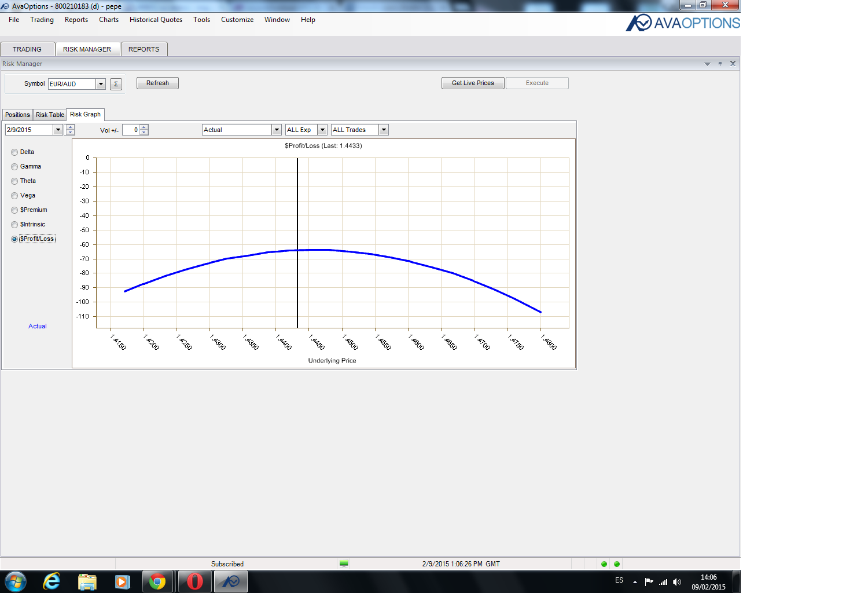Decrease Vol +/- with the down arrow
The width and height of the screenshot is (868, 593).
pos(144,133)
